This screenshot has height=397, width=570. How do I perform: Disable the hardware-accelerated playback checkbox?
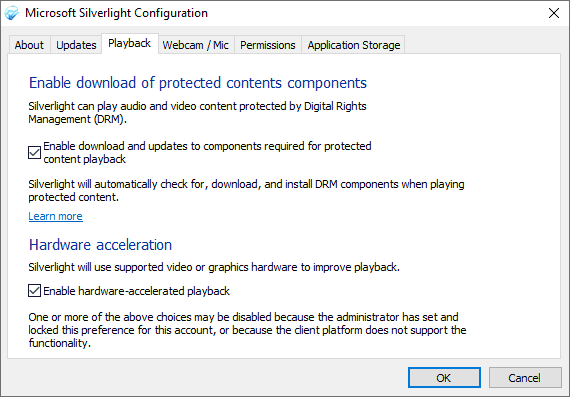pyautogui.click(x=35, y=291)
